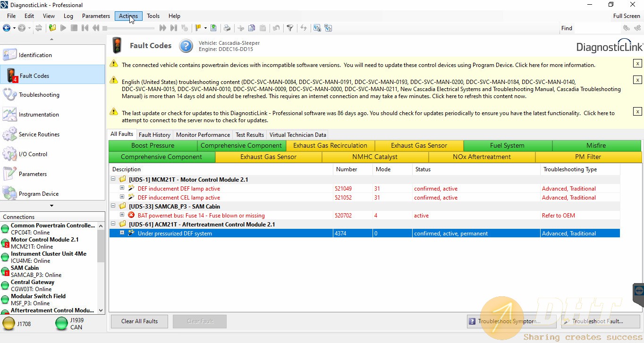Click sidebar scroll-down arrow below Program Device

tap(52, 206)
